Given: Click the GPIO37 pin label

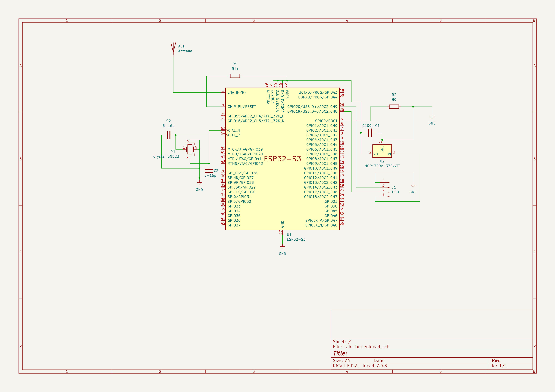Looking at the screenshot, I should pos(234,225).
